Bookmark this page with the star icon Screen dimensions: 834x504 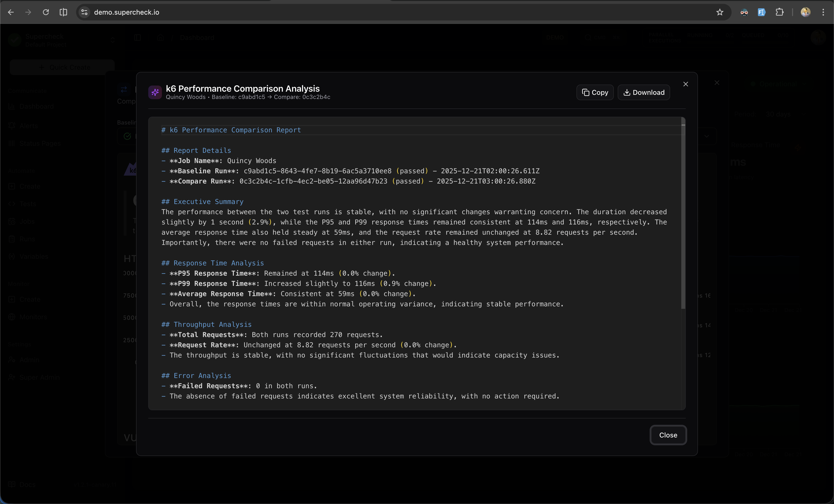tap(720, 12)
